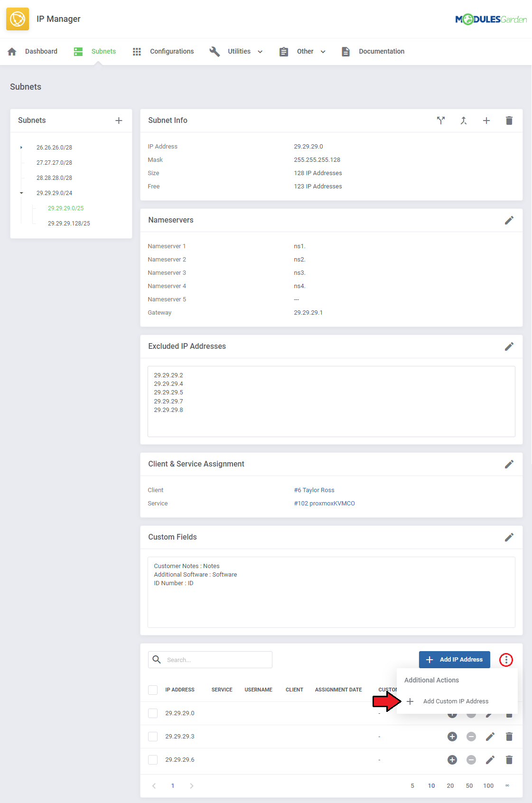Check the box for 29.29.29.6
The image size is (532, 803).
153,760
